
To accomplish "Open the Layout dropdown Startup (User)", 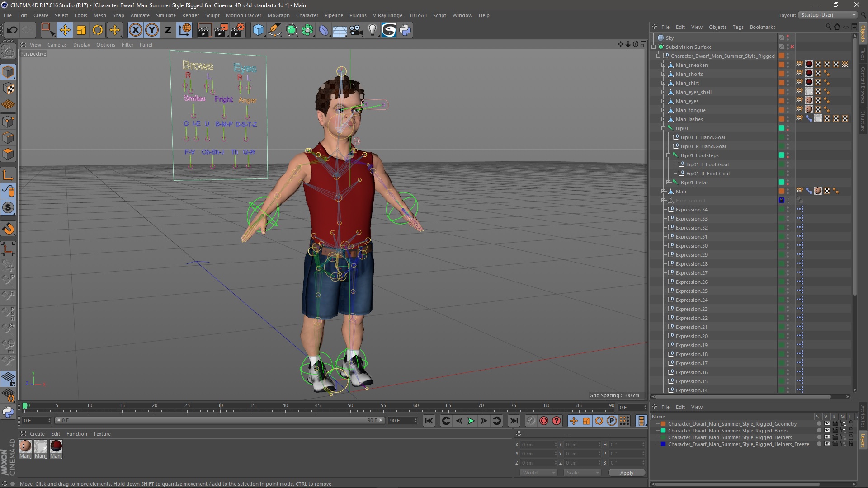I will (828, 15).
